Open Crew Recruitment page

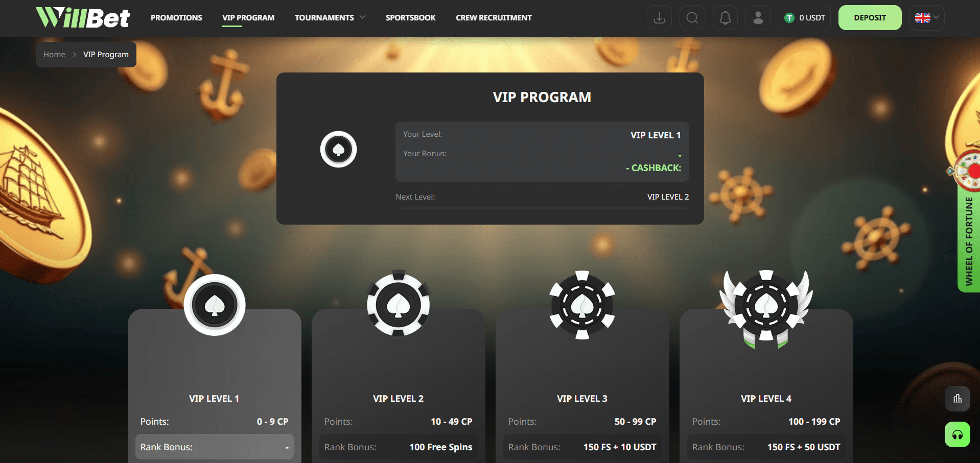pyautogui.click(x=494, y=18)
